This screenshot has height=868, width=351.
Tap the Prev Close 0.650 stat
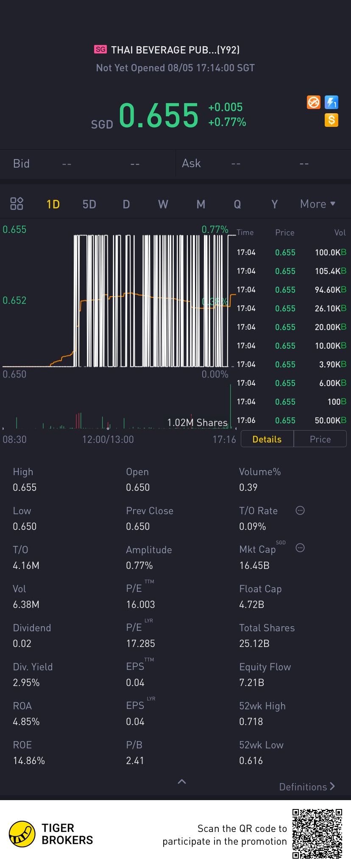pyautogui.click(x=150, y=519)
